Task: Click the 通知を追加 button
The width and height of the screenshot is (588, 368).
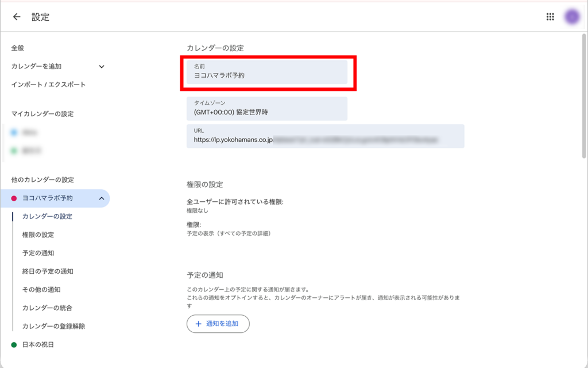Action: [218, 324]
